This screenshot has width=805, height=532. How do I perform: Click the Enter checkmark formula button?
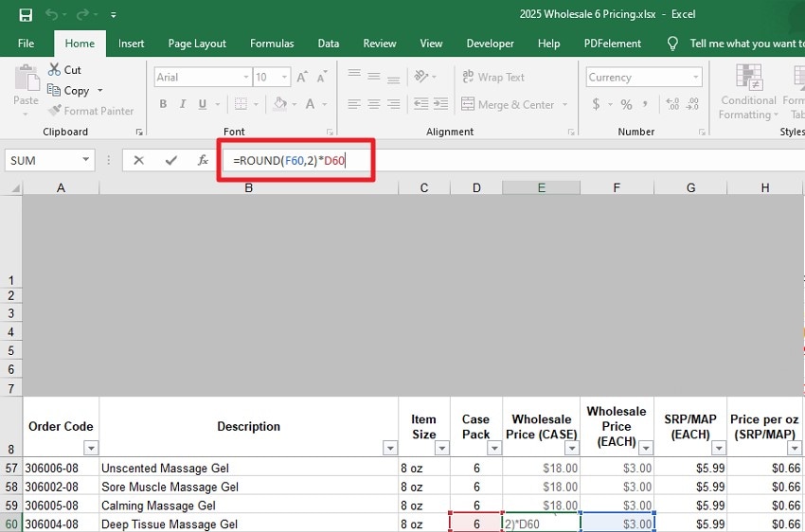(x=171, y=161)
